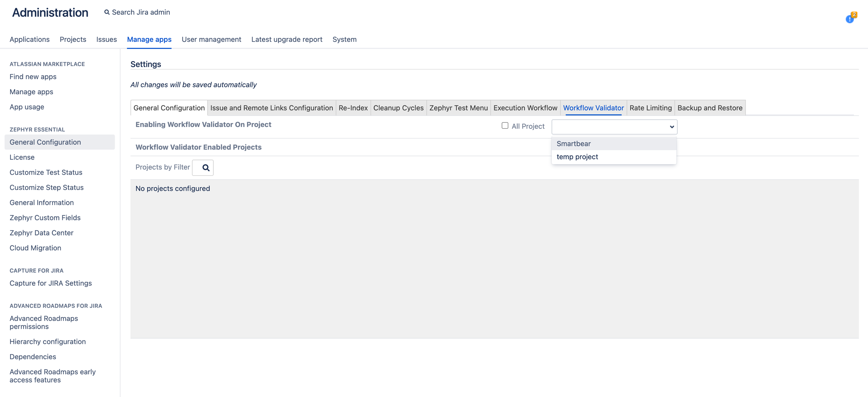Enable the All Project checkbox
The image size is (868, 397).
coord(505,125)
